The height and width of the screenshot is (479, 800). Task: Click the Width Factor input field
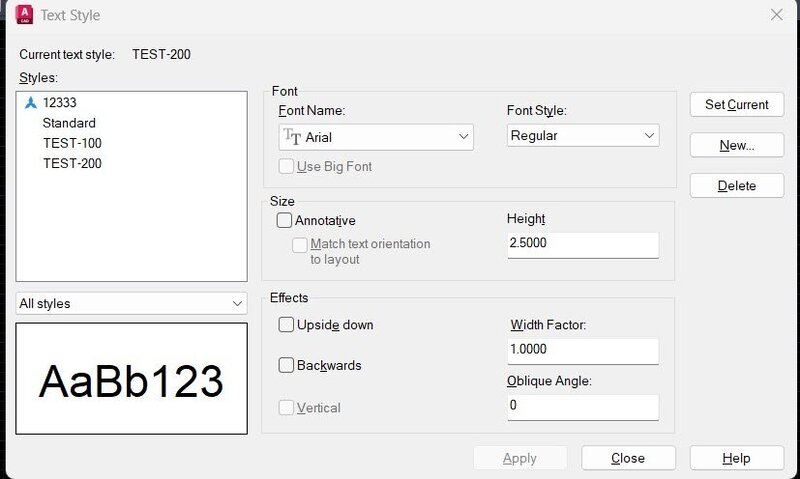click(x=583, y=350)
